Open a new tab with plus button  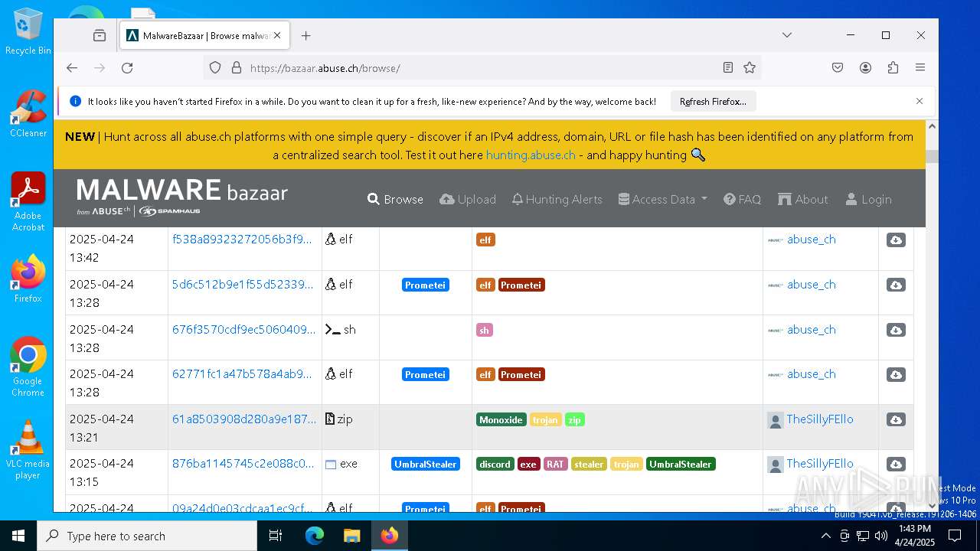point(306,35)
